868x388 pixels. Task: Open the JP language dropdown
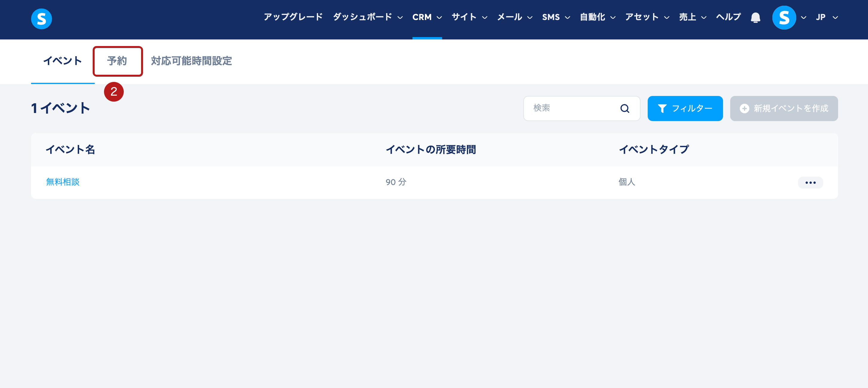[826, 17]
